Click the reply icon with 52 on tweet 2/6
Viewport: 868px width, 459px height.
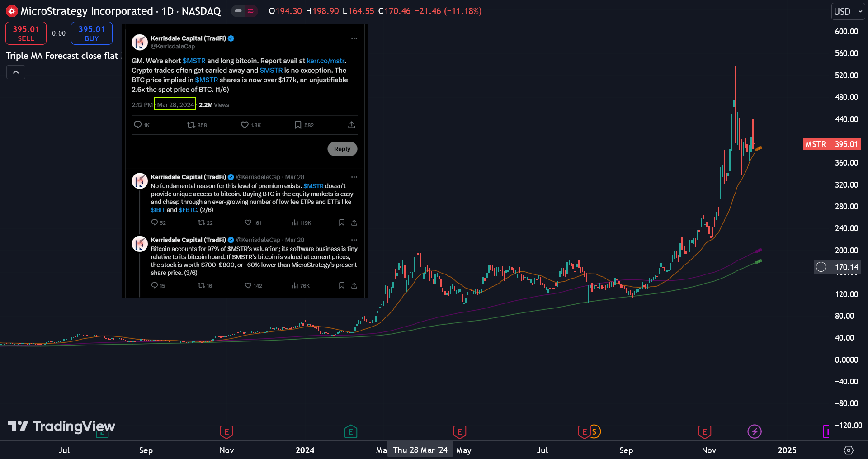(x=155, y=222)
